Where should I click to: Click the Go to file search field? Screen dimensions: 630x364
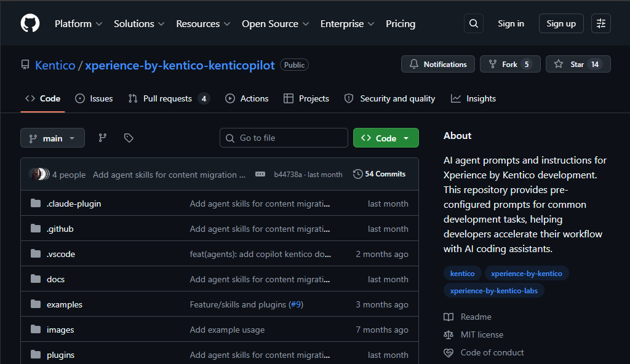tap(284, 138)
